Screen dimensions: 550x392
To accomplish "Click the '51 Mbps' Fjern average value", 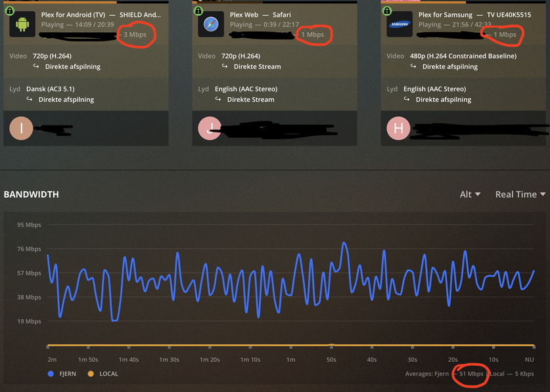I will (x=471, y=374).
